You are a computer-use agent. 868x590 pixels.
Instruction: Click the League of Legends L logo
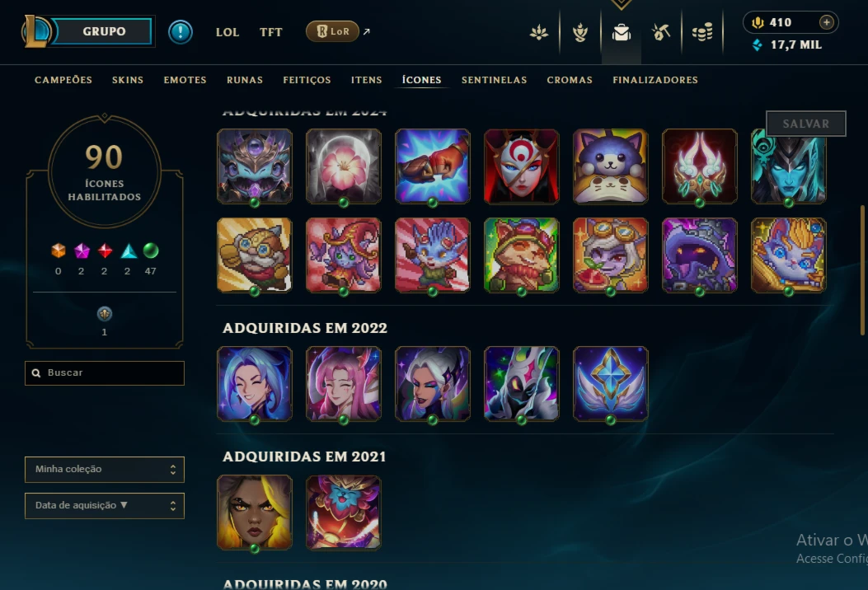pyautogui.click(x=36, y=31)
